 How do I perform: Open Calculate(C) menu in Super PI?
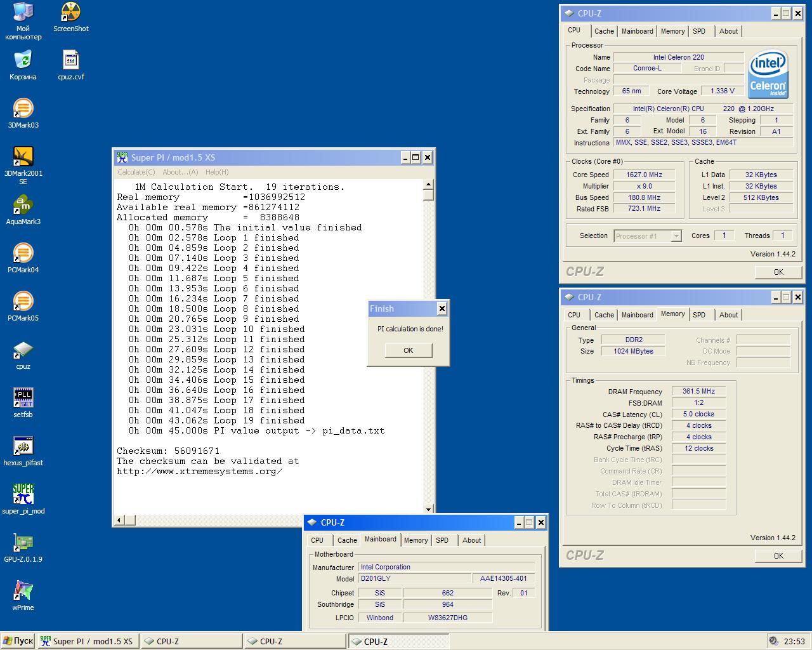(136, 172)
